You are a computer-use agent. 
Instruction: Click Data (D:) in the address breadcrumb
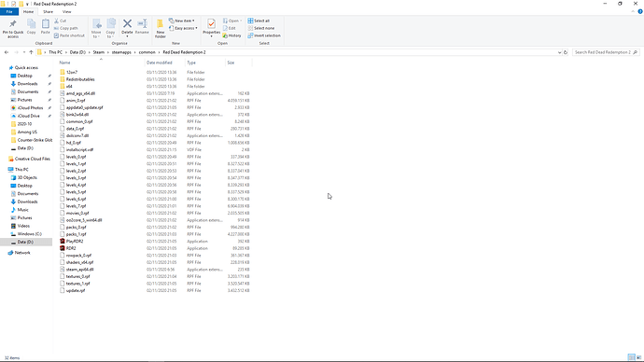click(77, 52)
